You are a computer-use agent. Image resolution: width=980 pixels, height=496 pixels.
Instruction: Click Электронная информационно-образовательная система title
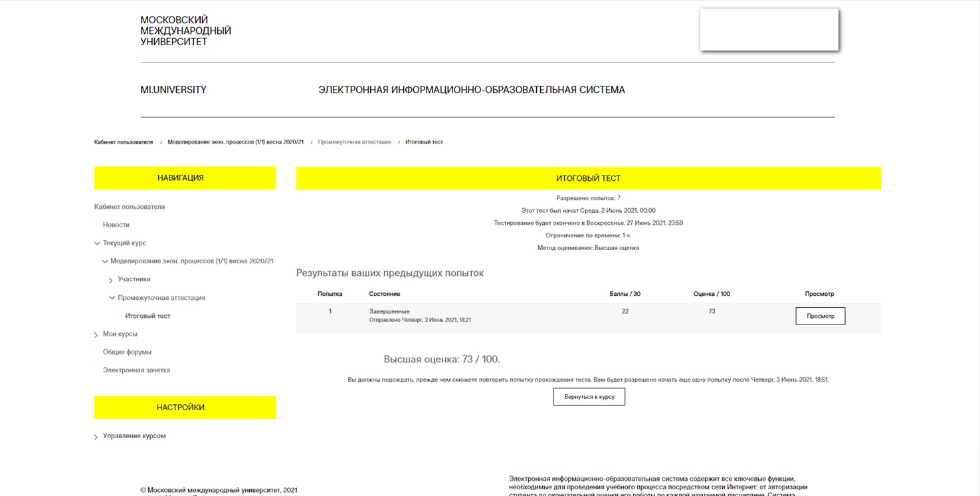click(x=472, y=90)
